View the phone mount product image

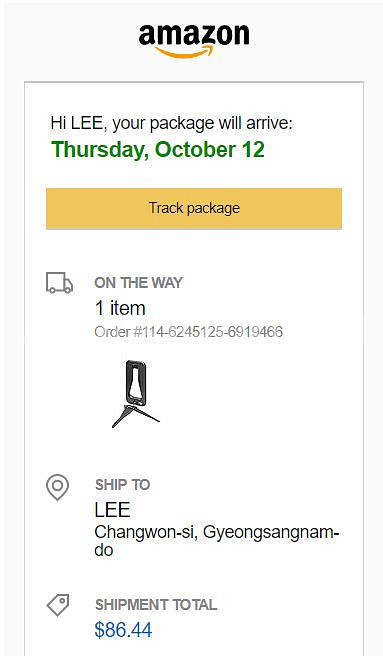136,393
